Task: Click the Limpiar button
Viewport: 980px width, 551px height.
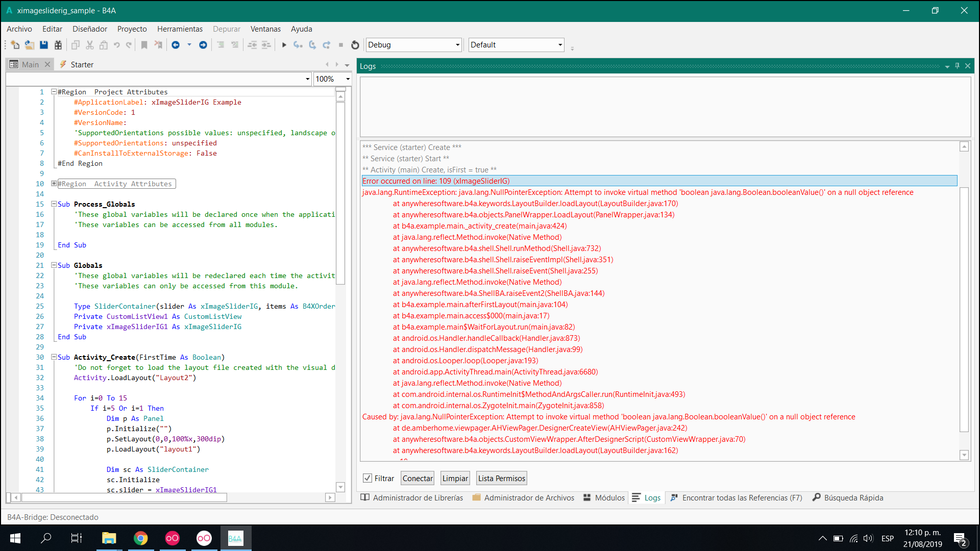Action: (455, 478)
